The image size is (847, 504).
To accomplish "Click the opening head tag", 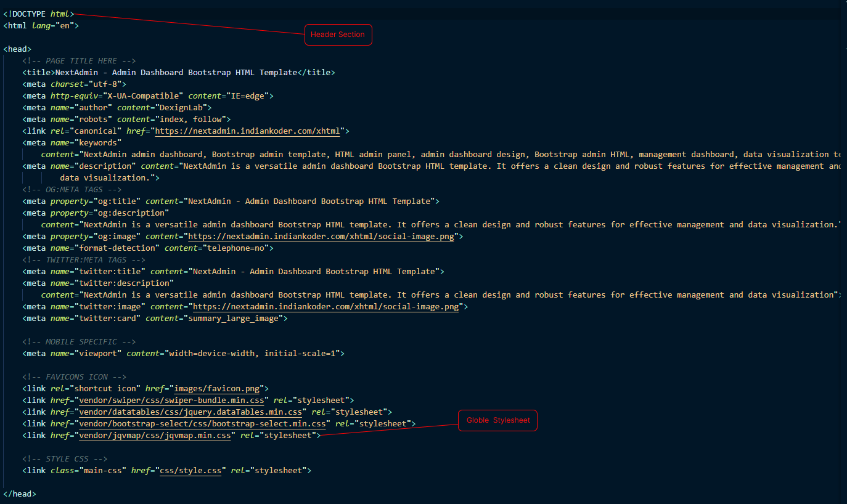I will point(17,49).
